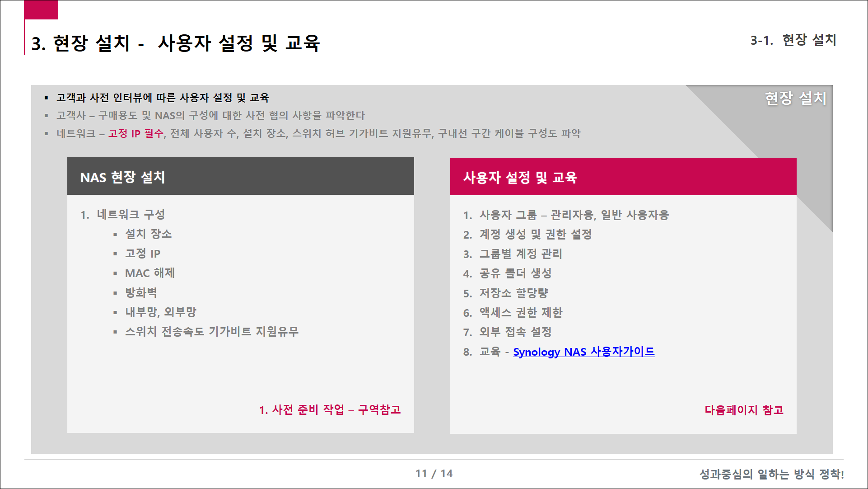
Task: Click item '7. 외부 접속 설정'
Action: (508, 332)
